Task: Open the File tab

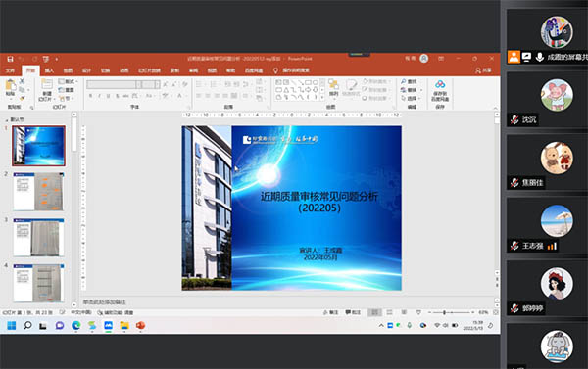Action: pos(10,70)
